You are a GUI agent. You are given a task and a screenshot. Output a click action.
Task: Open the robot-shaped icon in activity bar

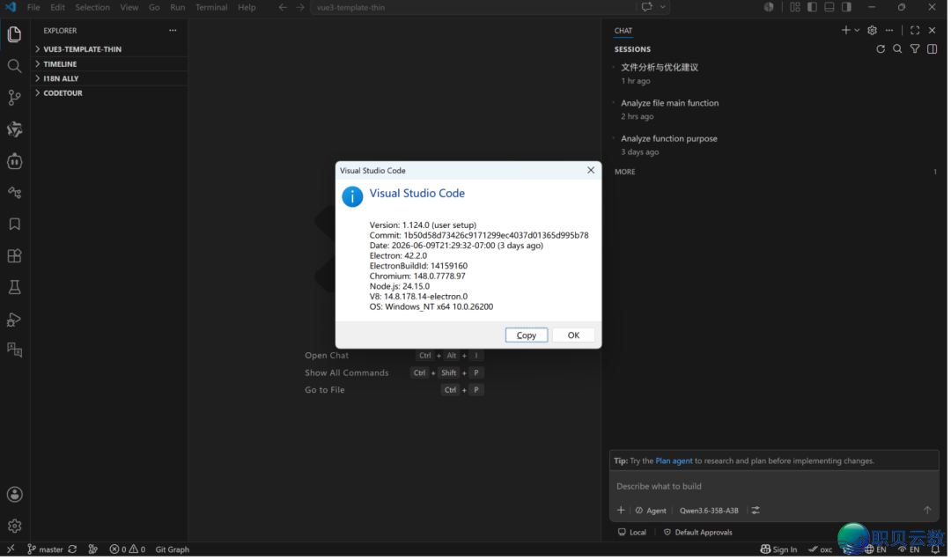[x=15, y=161]
